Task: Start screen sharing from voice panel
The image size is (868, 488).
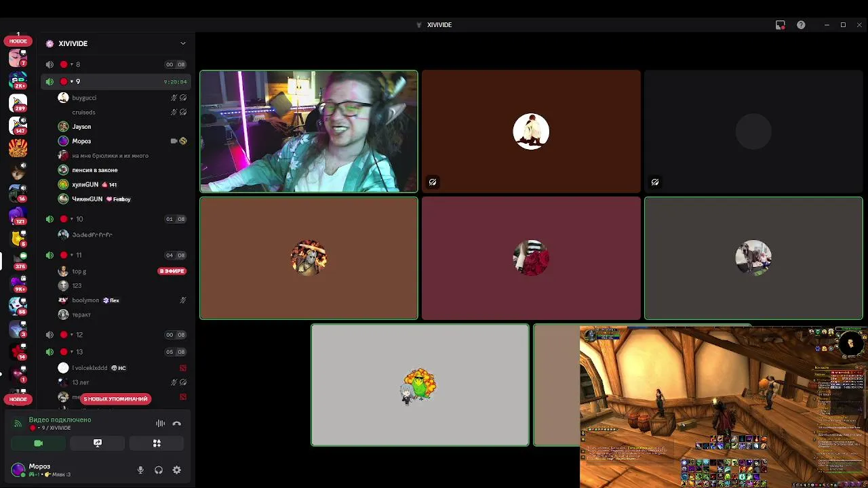Action: (x=98, y=443)
